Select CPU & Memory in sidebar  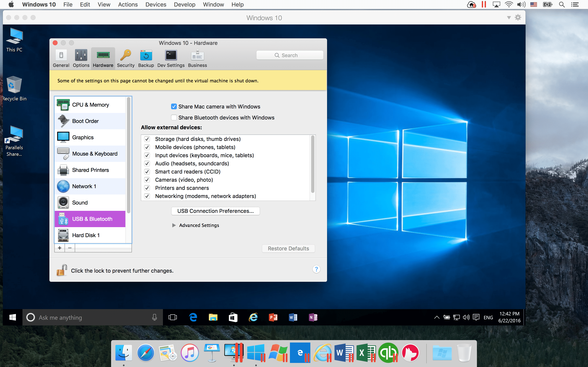point(90,105)
